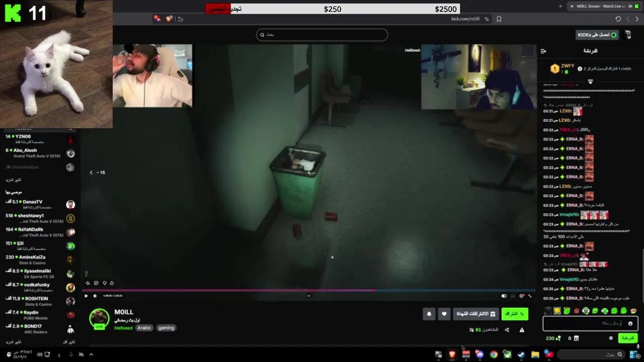The width and height of the screenshot is (644, 362).
Task: Gift subscriptions to the channel
Action: pos(476,314)
